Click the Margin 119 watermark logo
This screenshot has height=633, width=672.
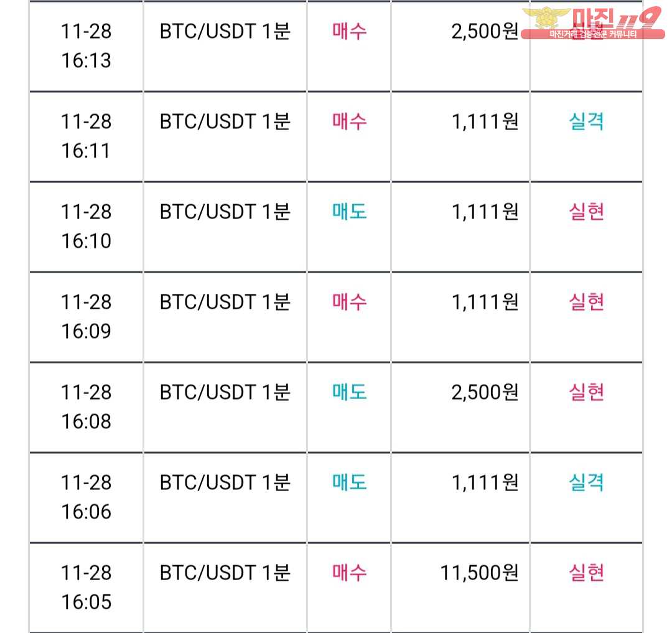[x=593, y=24]
